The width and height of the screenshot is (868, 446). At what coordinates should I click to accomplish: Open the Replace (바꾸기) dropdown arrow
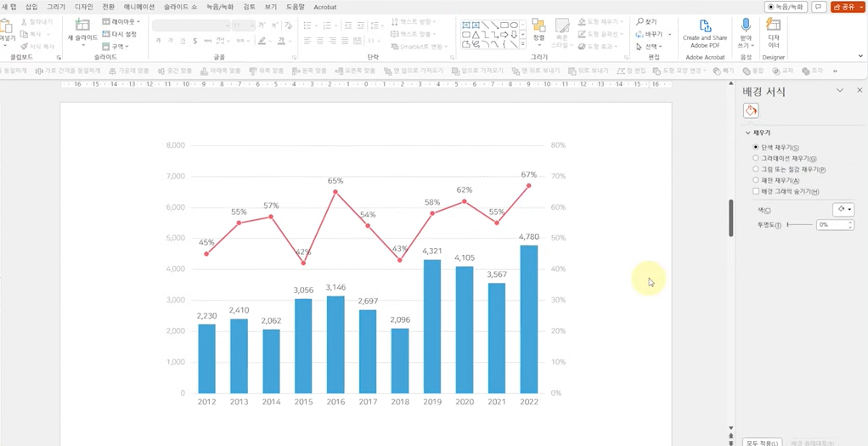(x=670, y=34)
